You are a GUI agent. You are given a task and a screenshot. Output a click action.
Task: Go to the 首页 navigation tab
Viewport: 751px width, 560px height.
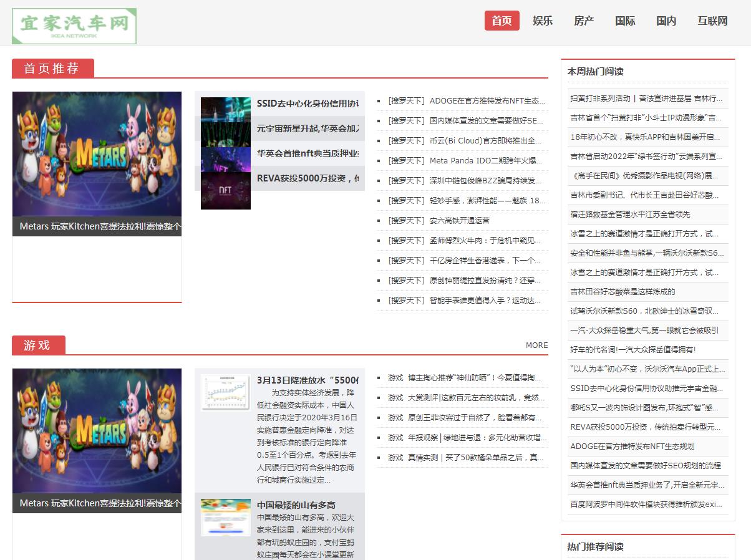(x=502, y=21)
